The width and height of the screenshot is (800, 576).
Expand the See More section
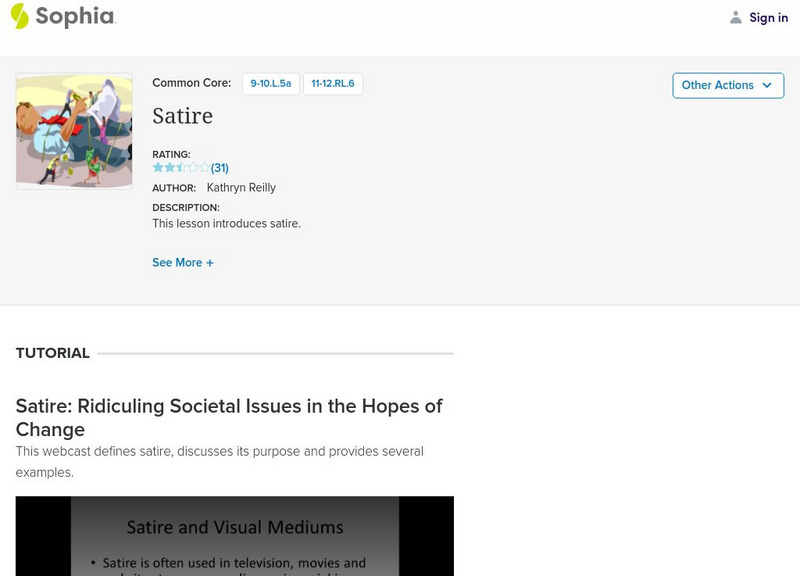click(177, 262)
